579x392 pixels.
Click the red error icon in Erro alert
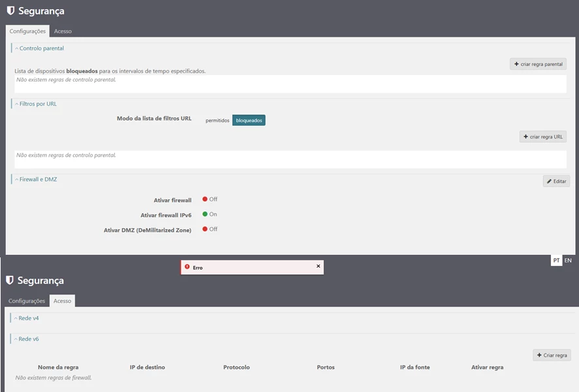pyautogui.click(x=187, y=267)
